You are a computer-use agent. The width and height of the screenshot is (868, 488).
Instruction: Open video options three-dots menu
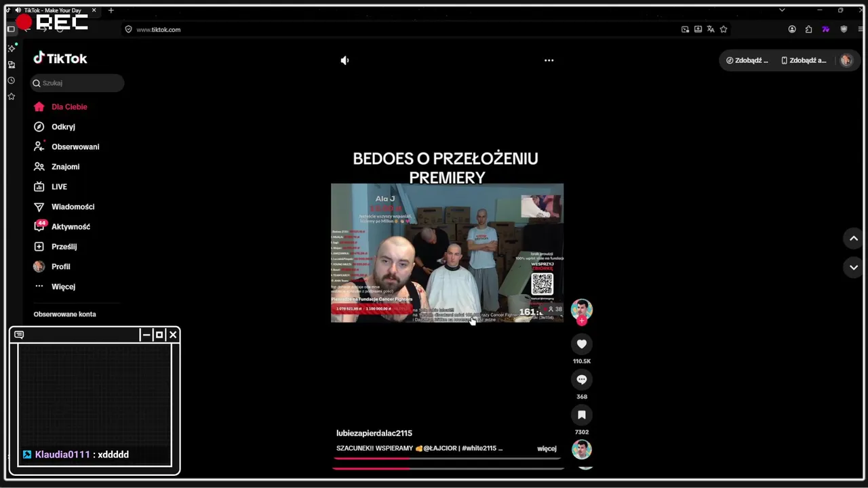(549, 60)
